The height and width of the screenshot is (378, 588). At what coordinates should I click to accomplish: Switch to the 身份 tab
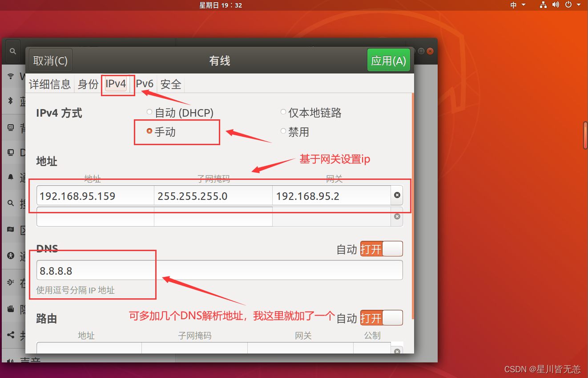[88, 84]
